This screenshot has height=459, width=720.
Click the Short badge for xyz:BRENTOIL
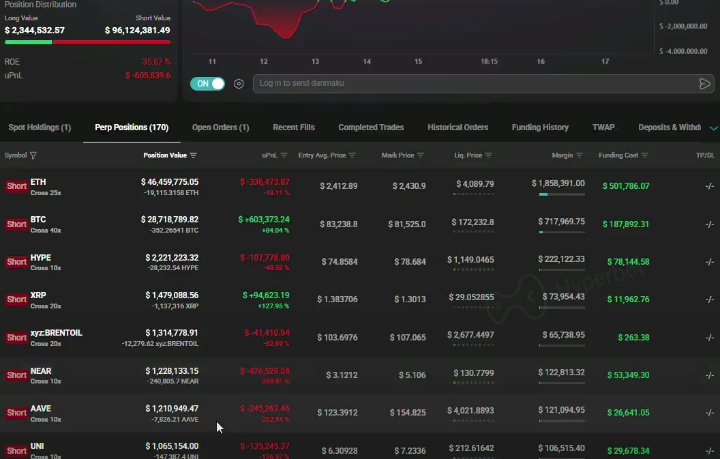tap(17, 337)
